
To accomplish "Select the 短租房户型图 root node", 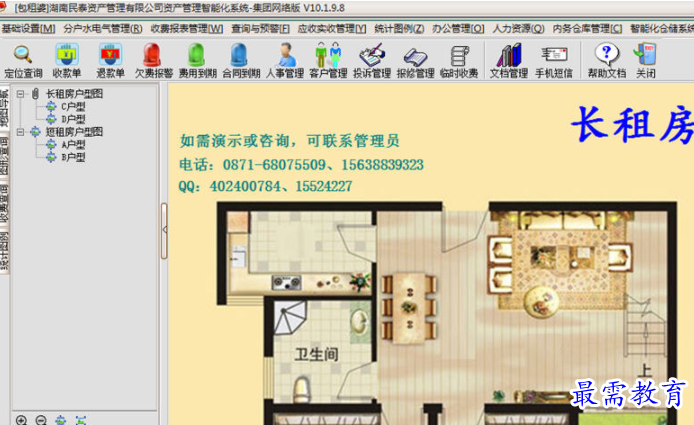I will pos(74,132).
